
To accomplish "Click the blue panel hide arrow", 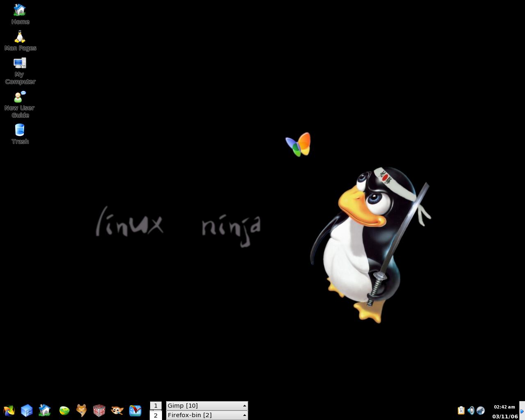I will click(522, 411).
